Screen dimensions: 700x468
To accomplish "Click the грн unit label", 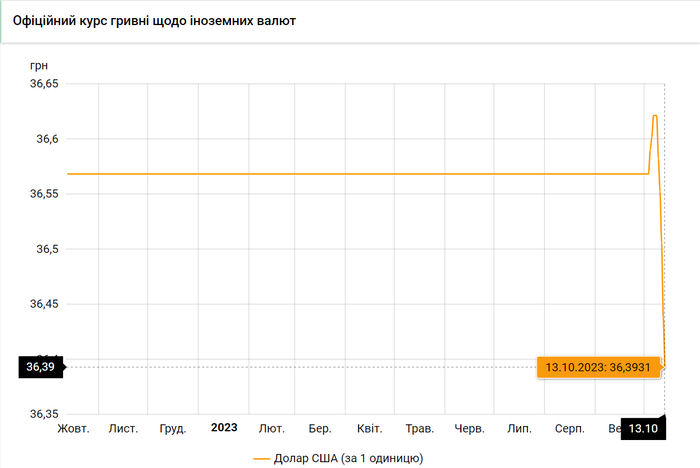I will click(x=39, y=65).
